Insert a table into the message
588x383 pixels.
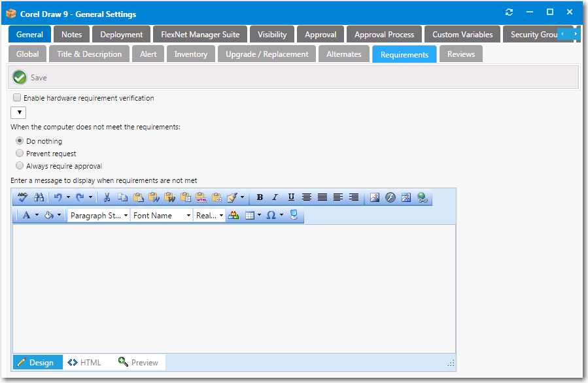[x=251, y=215]
